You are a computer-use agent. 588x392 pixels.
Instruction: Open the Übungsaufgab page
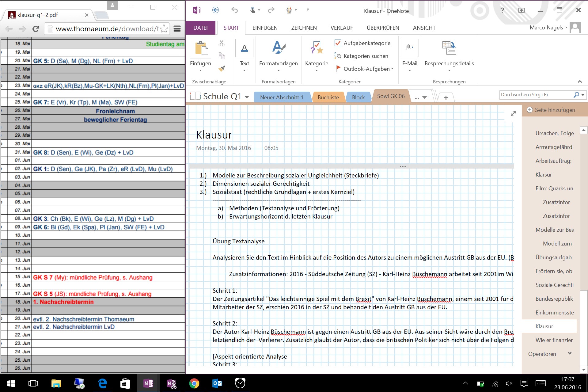(553, 257)
